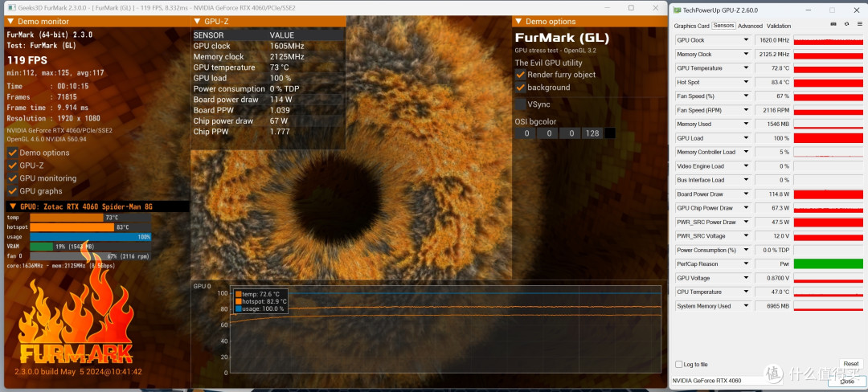Viewport: 868px width, 392px height.
Task: Open GPU Clock sensor dropdown
Action: click(746, 40)
